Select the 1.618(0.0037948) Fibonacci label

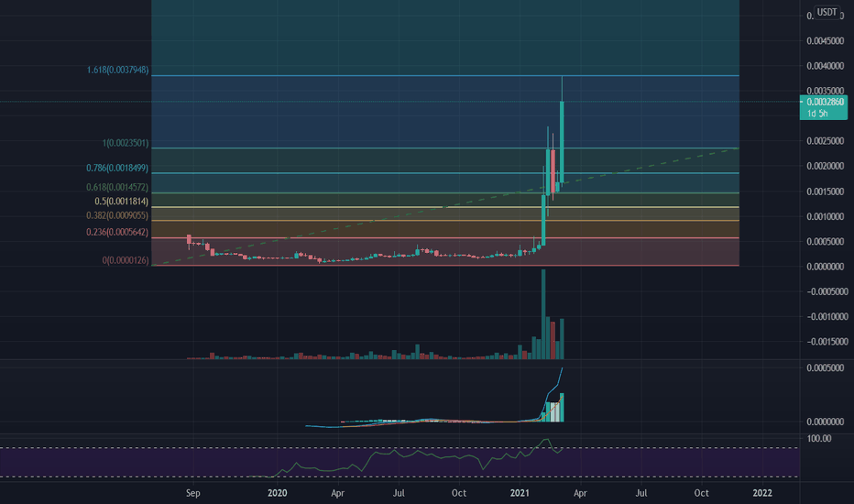[x=117, y=70]
